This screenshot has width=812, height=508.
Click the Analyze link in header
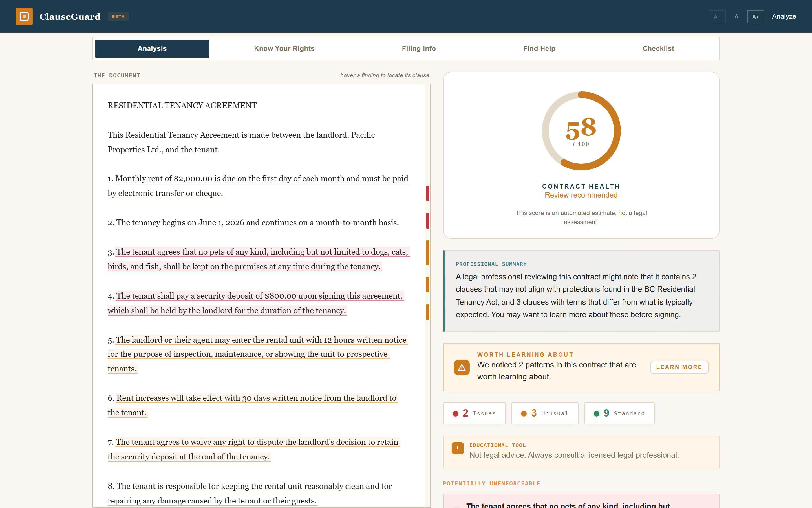[784, 16]
